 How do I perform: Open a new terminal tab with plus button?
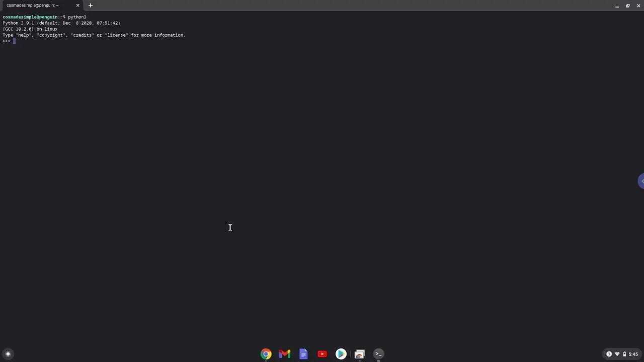90,5
